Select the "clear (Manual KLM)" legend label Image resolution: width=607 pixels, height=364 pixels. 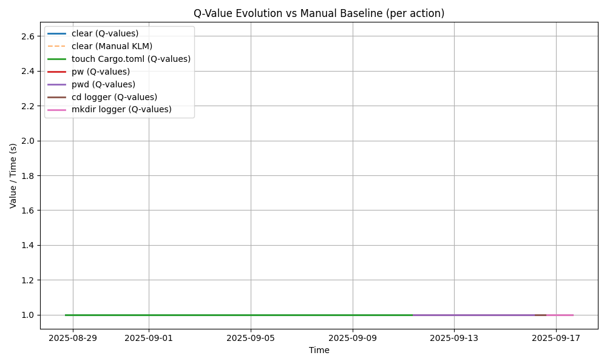tap(112, 46)
